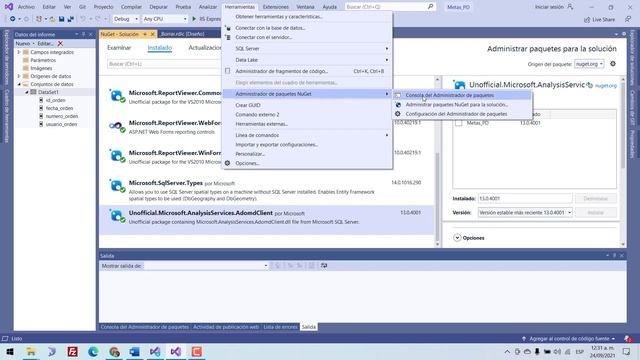Open File Explorer from the taskbar

[x=31, y=351]
